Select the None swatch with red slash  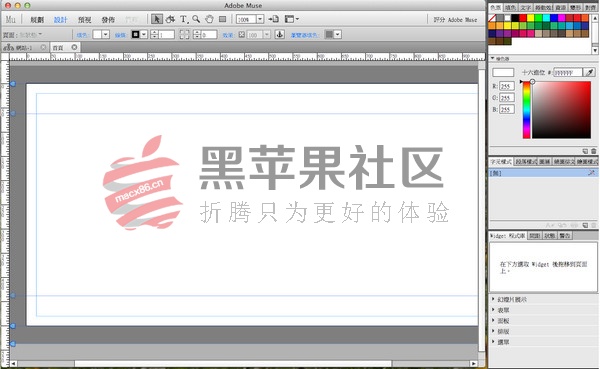tap(492, 18)
